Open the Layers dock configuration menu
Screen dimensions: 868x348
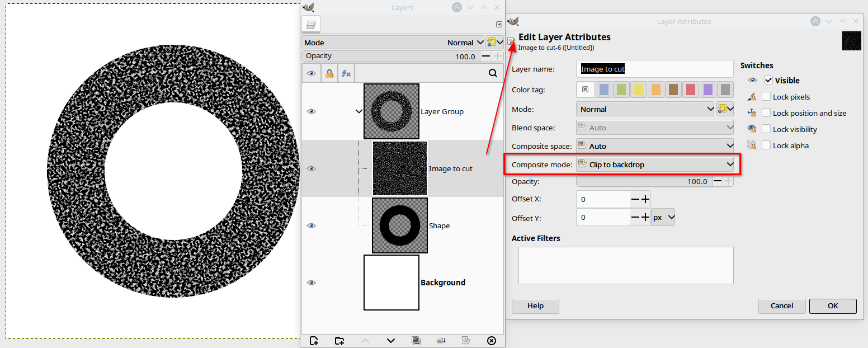(x=499, y=25)
